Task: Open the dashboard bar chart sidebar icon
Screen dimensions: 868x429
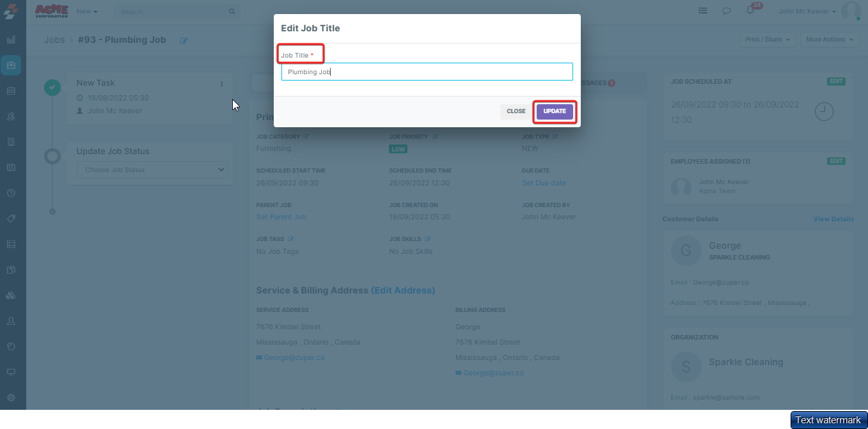Action: 11,40
